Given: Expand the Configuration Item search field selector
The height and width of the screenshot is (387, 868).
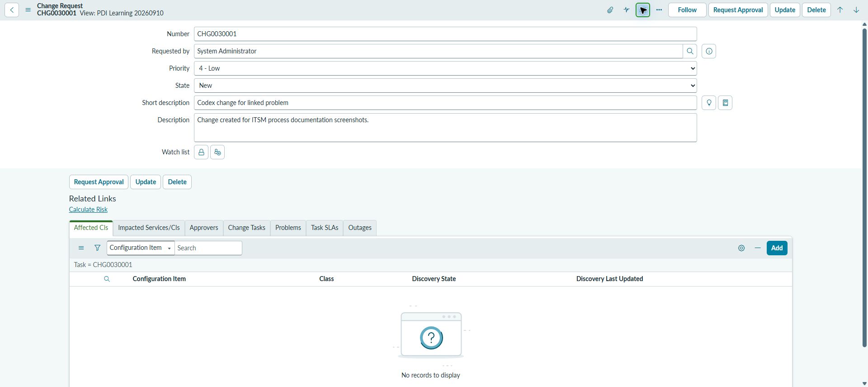Looking at the screenshot, I should (x=141, y=248).
